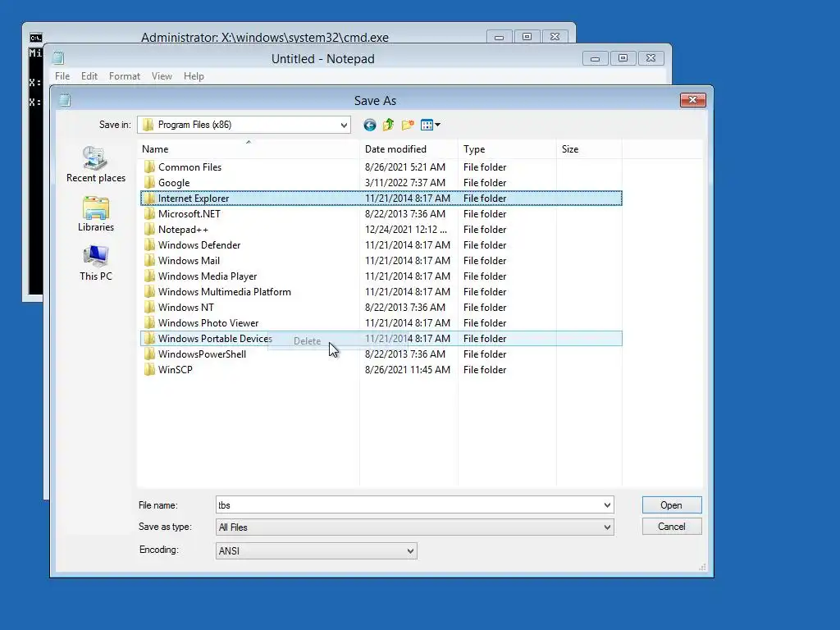Choose Delete from the context menu
This screenshot has width=840, height=630.
(x=307, y=341)
